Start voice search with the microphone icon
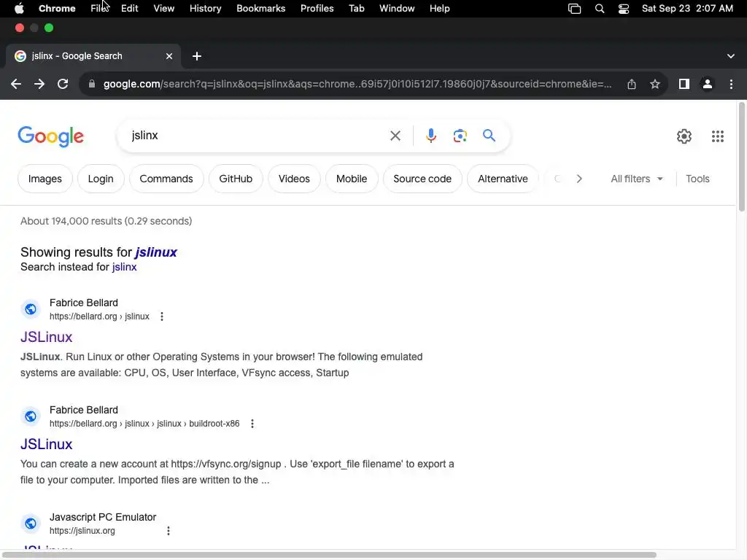 click(431, 136)
